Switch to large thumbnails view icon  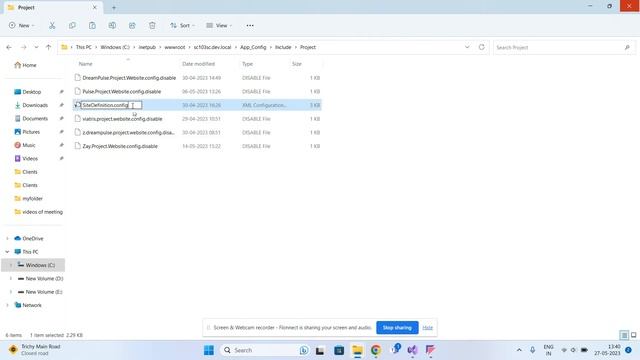[633, 335]
